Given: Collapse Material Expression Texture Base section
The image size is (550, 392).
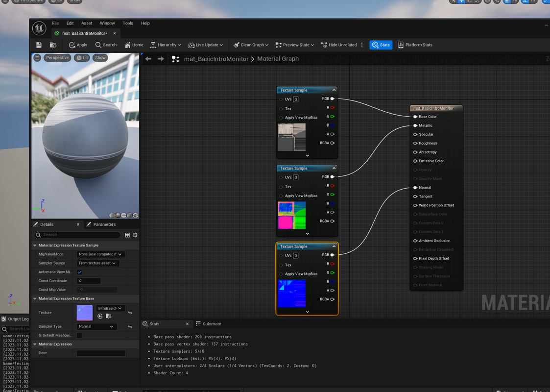Looking at the screenshot, I should [35, 298].
